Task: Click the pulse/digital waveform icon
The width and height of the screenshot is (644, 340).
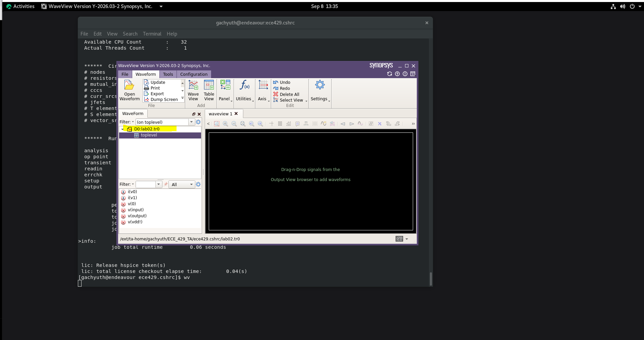Action: pyautogui.click(x=306, y=124)
